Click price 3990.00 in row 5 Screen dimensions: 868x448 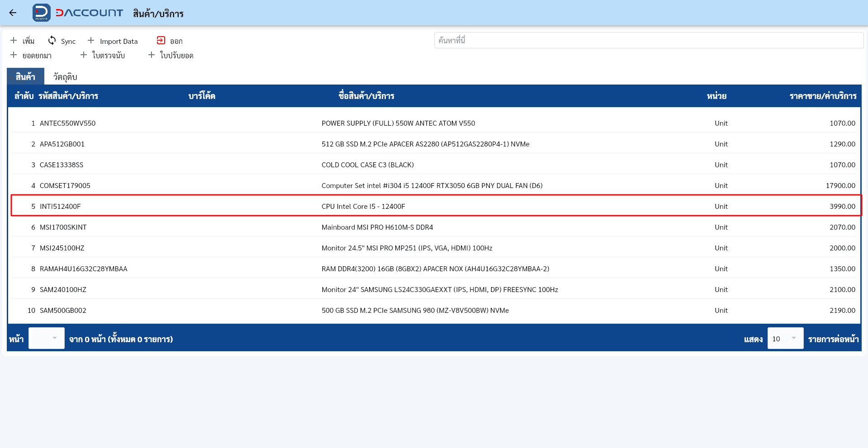[842, 206]
